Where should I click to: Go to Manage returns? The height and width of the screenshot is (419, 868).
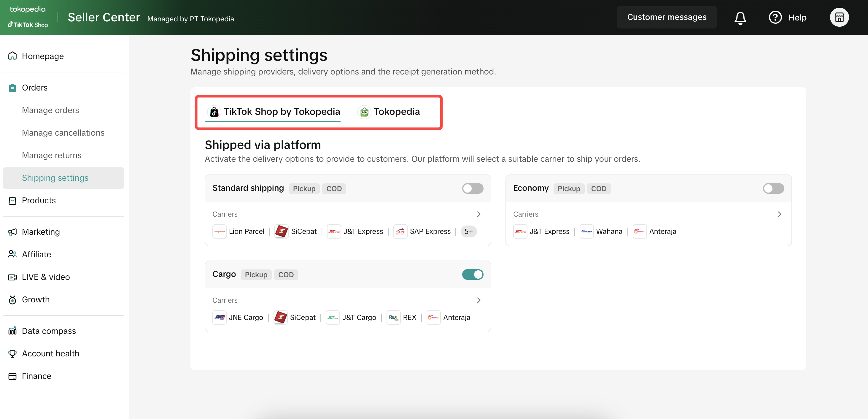[x=52, y=155]
